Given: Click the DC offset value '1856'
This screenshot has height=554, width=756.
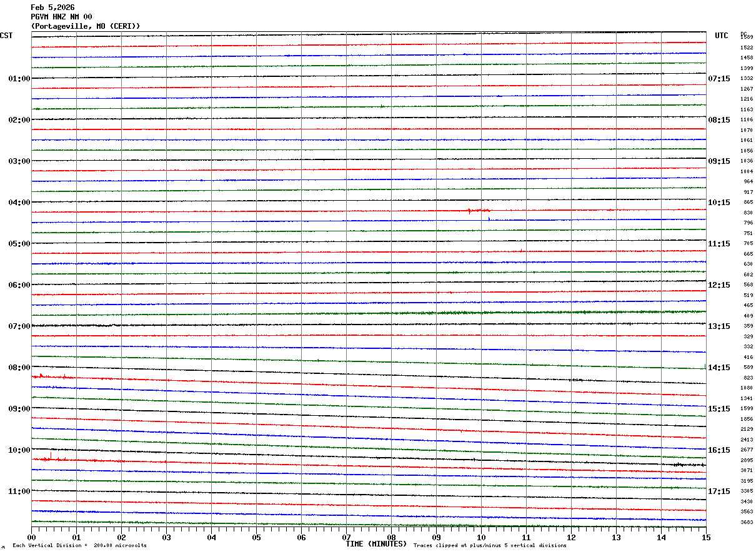Looking at the screenshot, I should tap(747, 419).
